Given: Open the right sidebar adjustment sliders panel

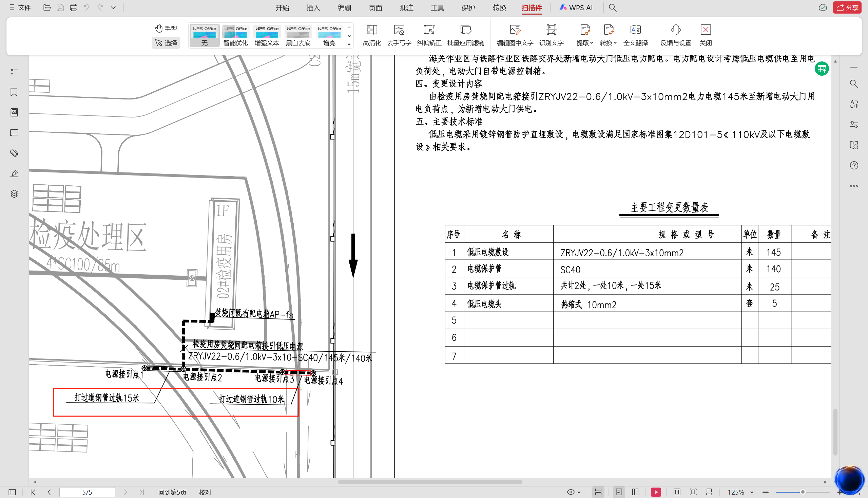Looking at the screenshot, I should tap(854, 125).
